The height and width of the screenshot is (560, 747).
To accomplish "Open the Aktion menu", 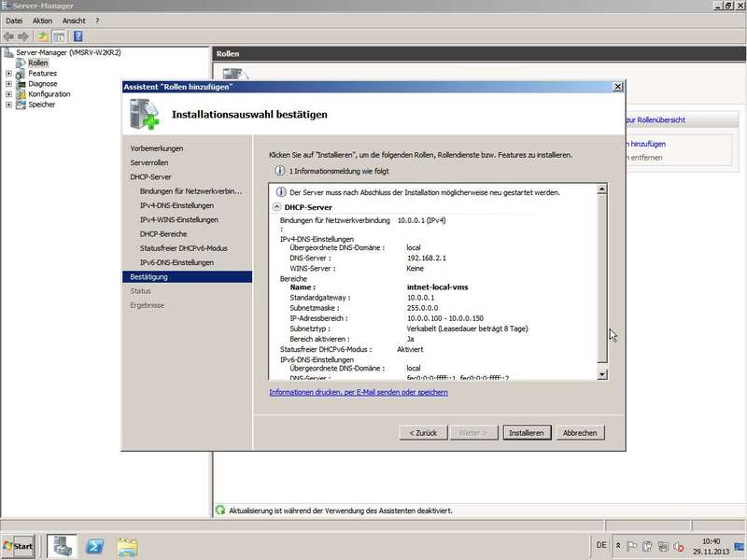I will point(42,21).
